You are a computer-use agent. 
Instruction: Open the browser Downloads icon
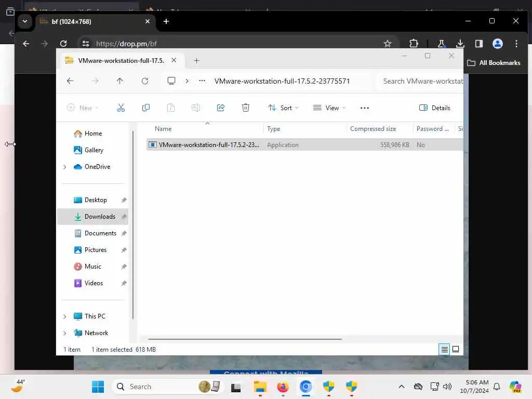coord(460,44)
